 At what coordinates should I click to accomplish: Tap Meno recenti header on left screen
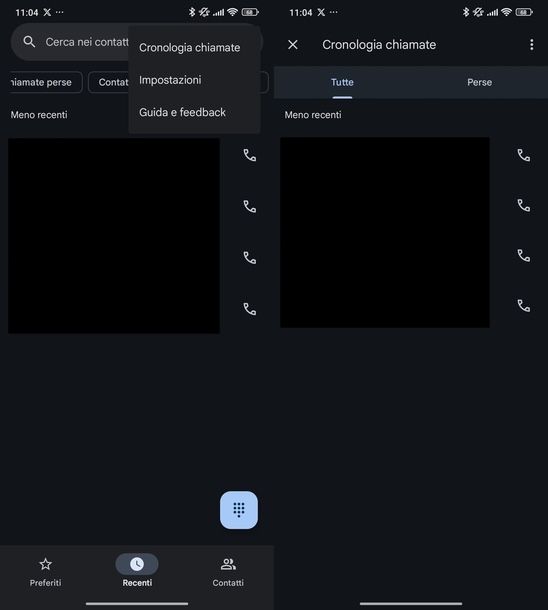coord(39,115)
